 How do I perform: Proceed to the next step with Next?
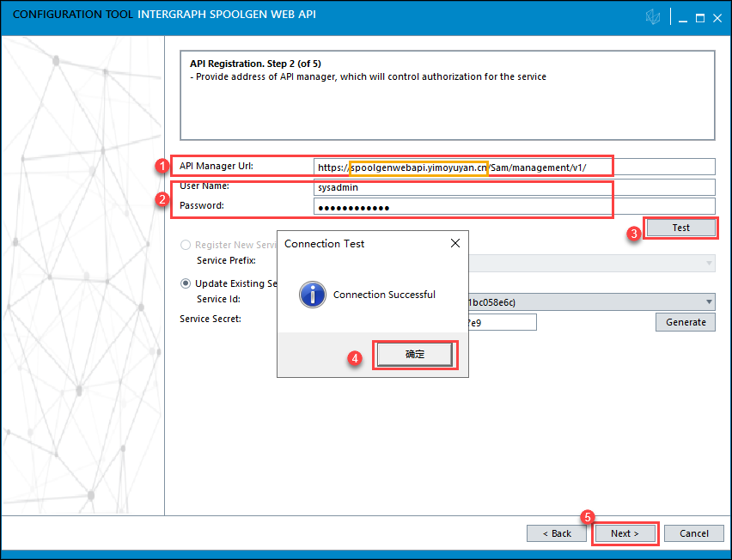(625, 533)
